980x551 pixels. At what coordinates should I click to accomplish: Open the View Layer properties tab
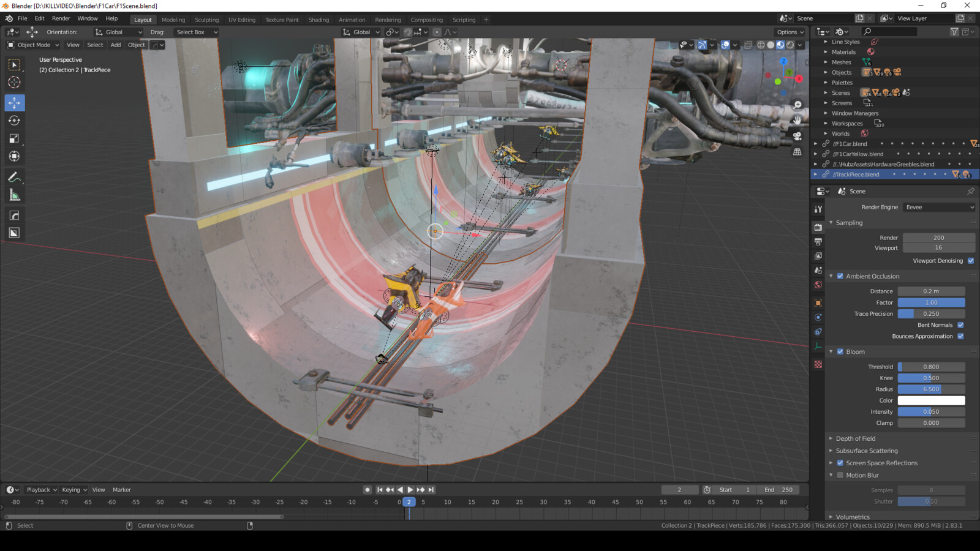coord(818,256)
